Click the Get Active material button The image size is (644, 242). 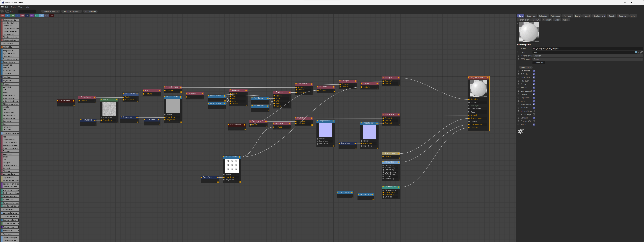tap(50, 11)
